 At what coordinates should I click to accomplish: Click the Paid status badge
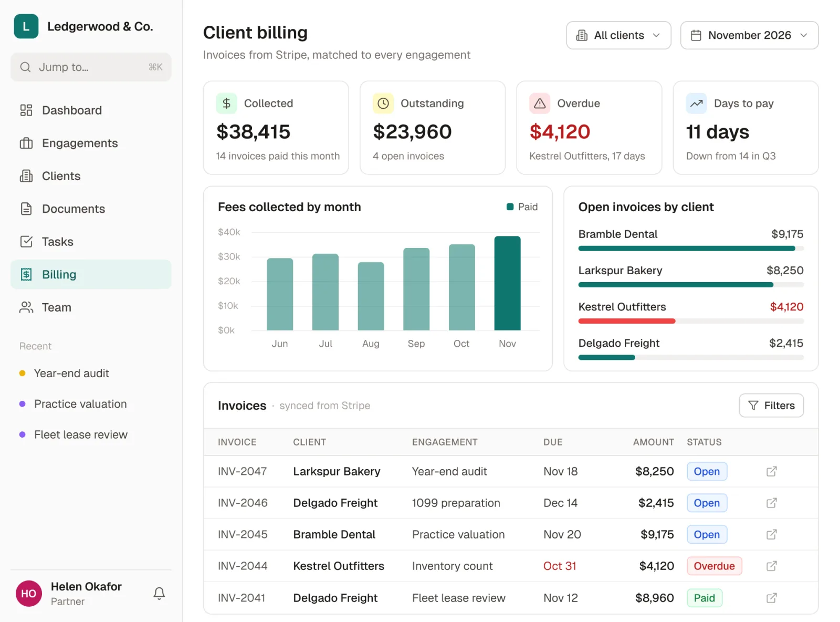[x=705, y=598]
